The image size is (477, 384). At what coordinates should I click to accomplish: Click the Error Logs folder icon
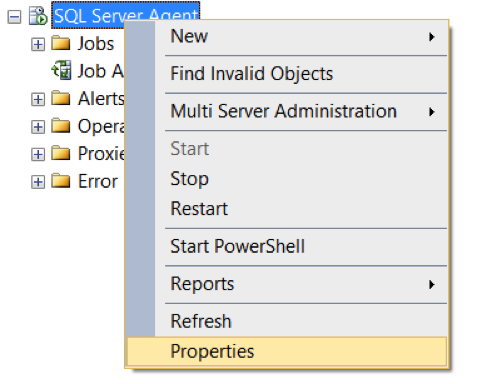pyautogui.click(x=61, y=181)
